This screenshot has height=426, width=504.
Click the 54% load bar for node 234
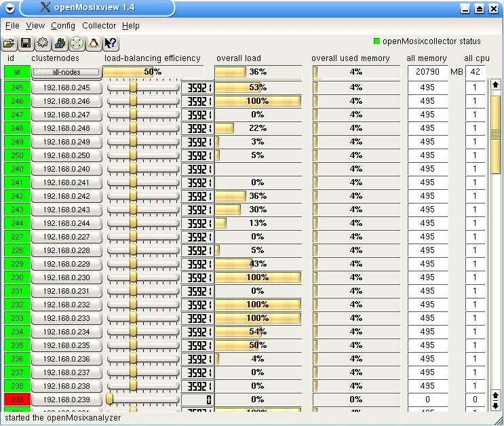coord(258,332)
